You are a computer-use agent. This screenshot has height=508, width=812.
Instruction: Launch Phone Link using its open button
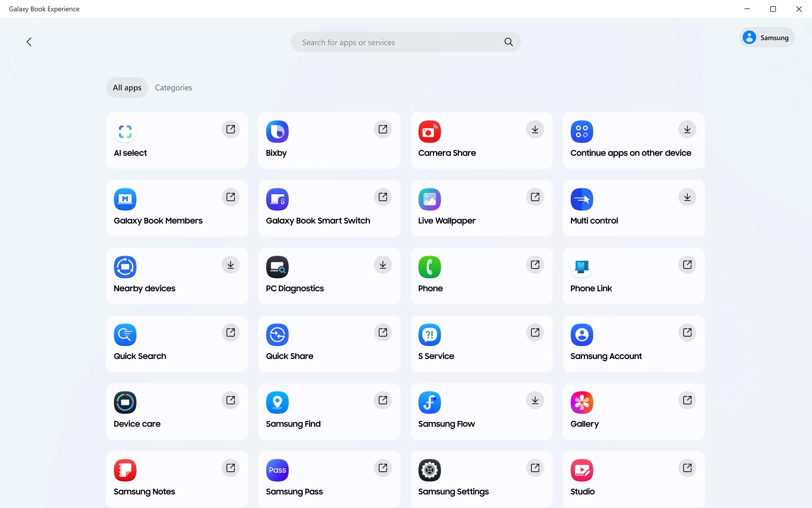coord(687,265)
